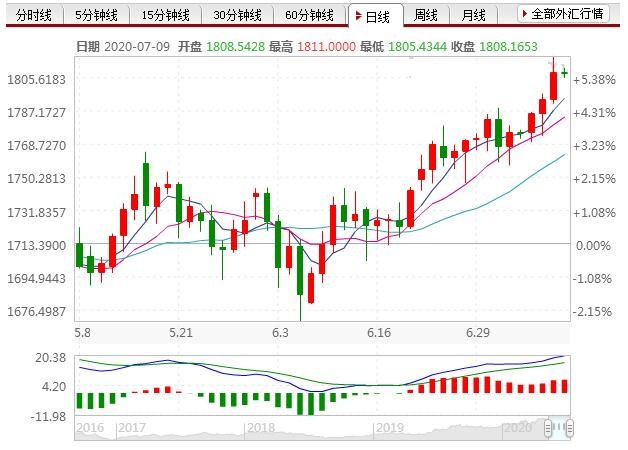The image size is (628, 450).
Task: Click the lowest price 1805.4344 value
Action: click(417, 46)
